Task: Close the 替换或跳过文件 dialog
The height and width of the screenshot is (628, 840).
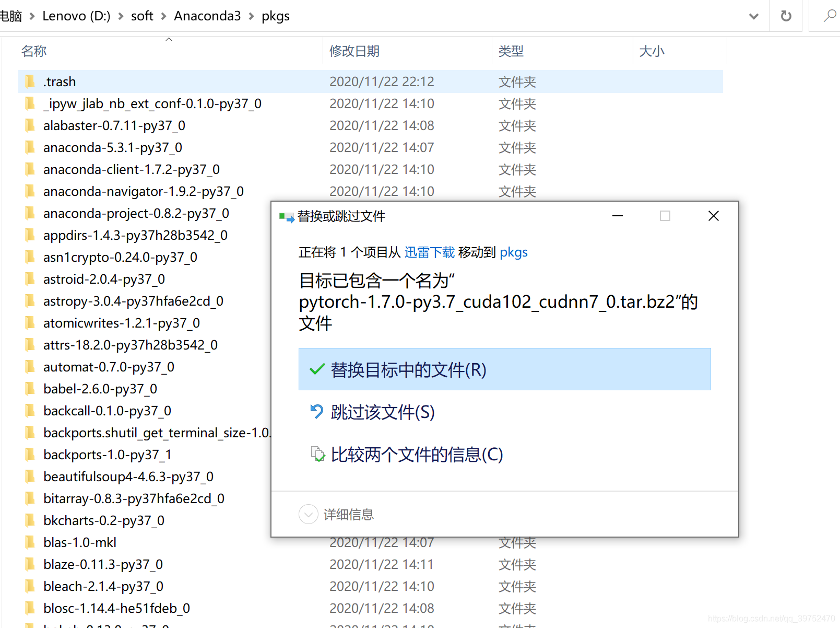Action: (714, 216)
